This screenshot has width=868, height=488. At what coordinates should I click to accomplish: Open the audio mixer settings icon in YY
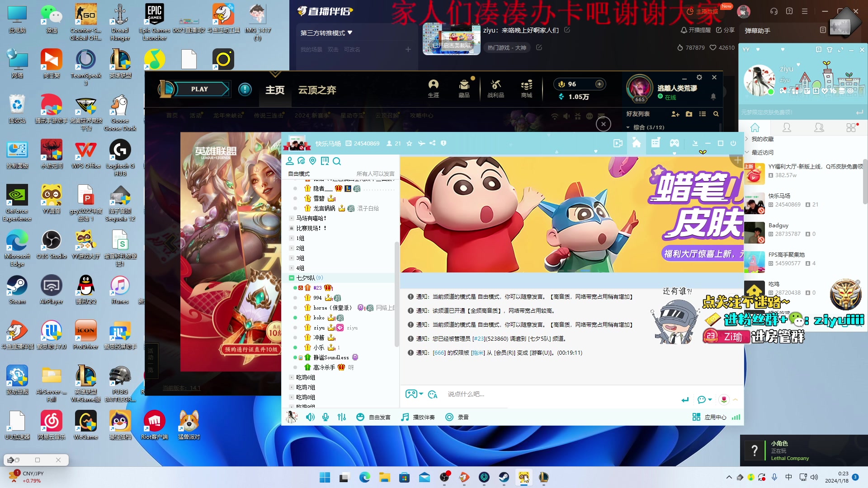pyautogui.click(x=341, y=417)
